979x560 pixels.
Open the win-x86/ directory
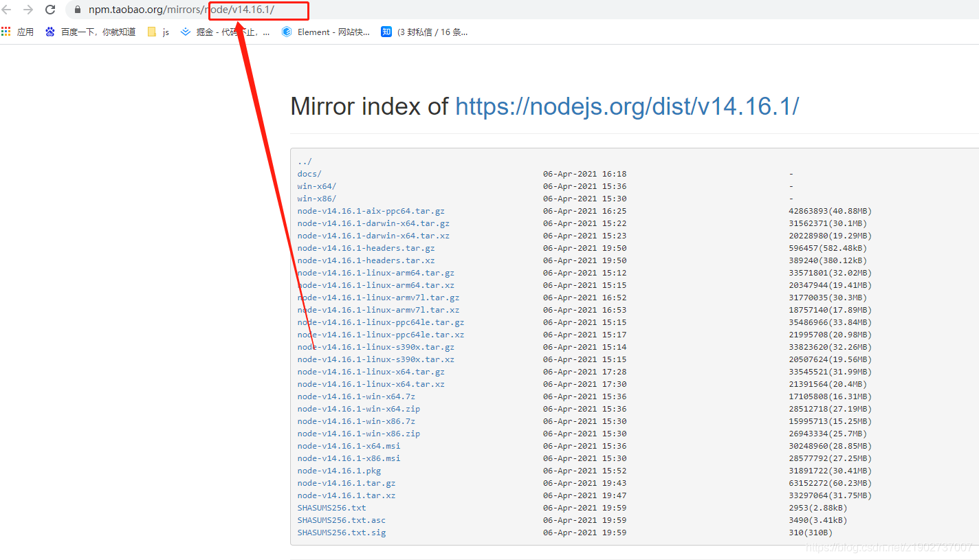click(x=317, y=199)
